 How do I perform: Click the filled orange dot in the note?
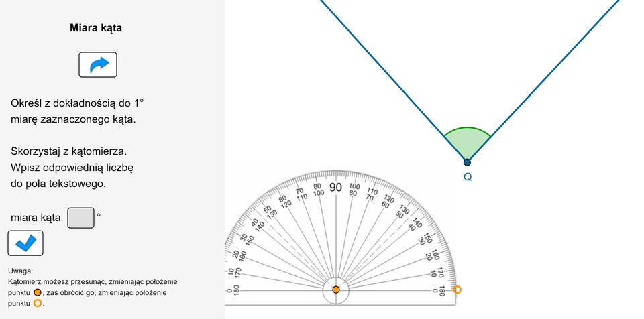(38, 293)
